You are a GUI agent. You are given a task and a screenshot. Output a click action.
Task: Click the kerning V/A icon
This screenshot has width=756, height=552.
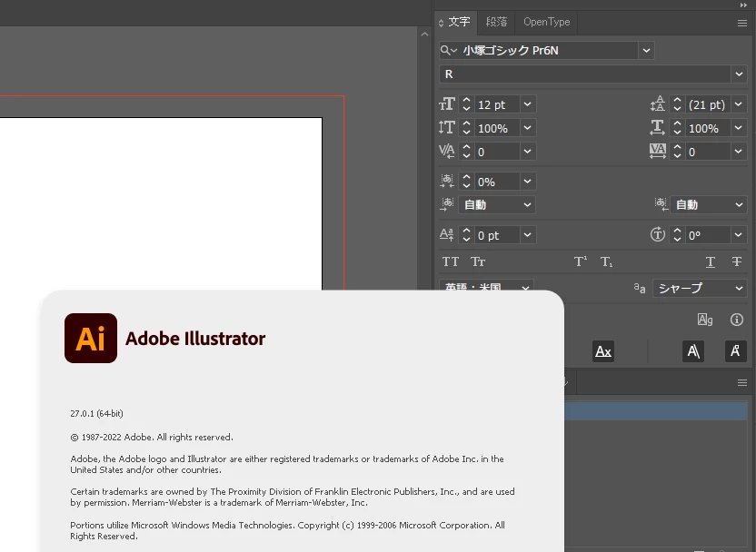coord(447,152)
